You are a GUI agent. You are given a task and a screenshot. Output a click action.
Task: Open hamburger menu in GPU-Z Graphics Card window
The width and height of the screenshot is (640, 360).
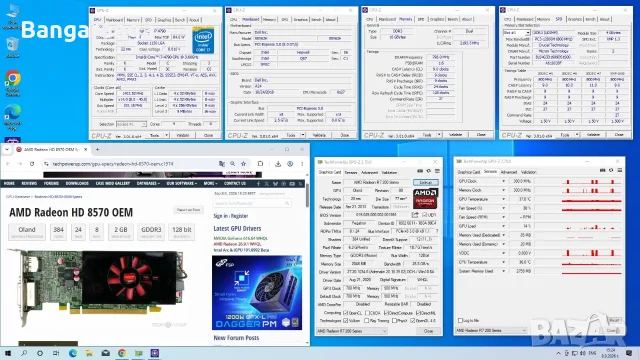437,171
